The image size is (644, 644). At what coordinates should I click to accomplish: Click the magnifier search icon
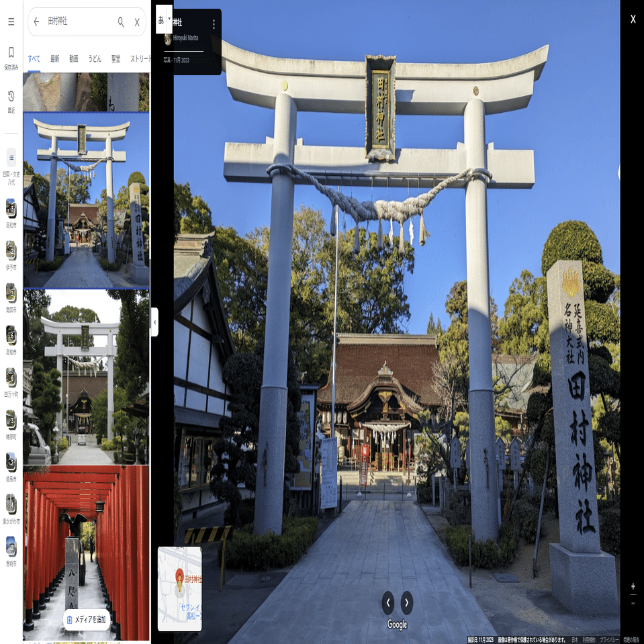click(121, 21)
